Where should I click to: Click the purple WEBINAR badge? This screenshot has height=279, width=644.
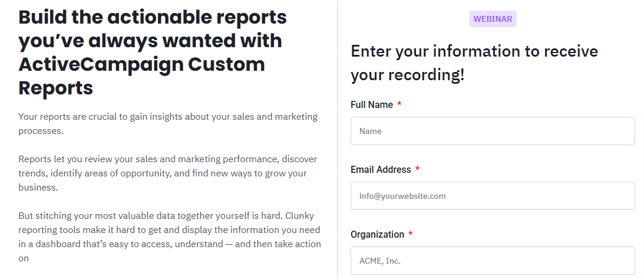493,19
